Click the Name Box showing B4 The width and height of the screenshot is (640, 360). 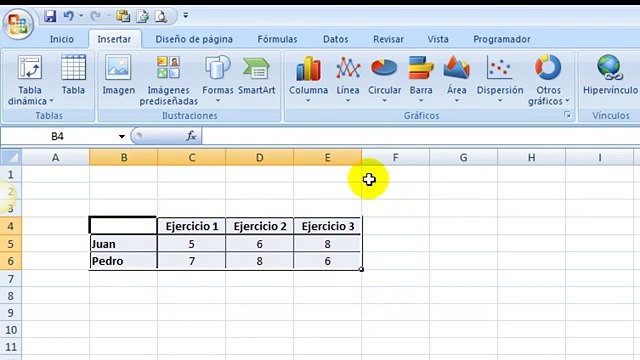57,136
